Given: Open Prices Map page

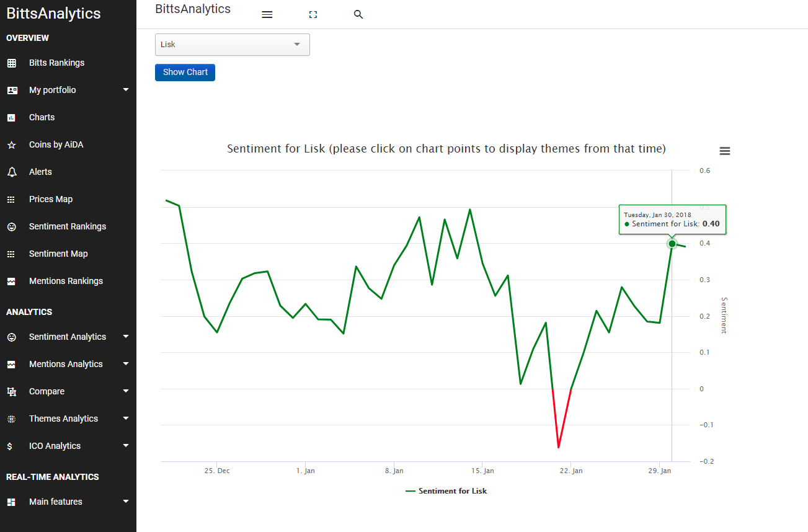Looking at the screenshot, I should [51, 199].
